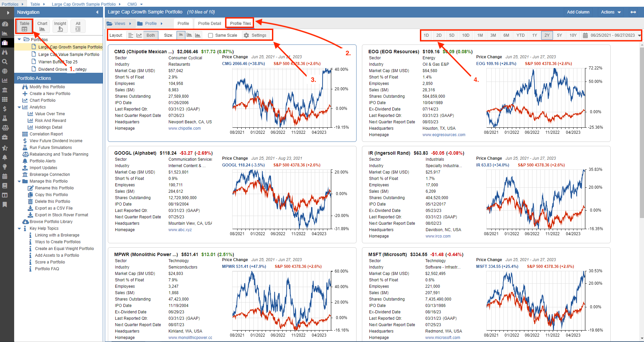Image resolution: width=644 pixels, height=342 pixels.
Task: Enable the Same Scale checkbox
Action: coord(211,35)
